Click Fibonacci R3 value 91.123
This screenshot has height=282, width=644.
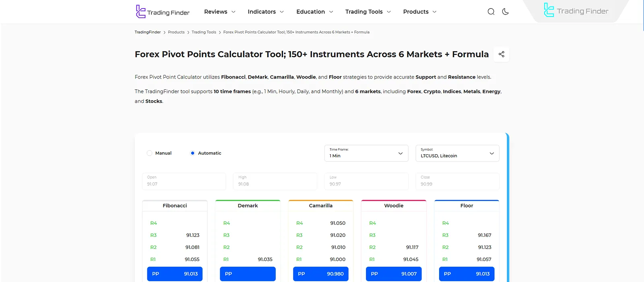[193, 235]
